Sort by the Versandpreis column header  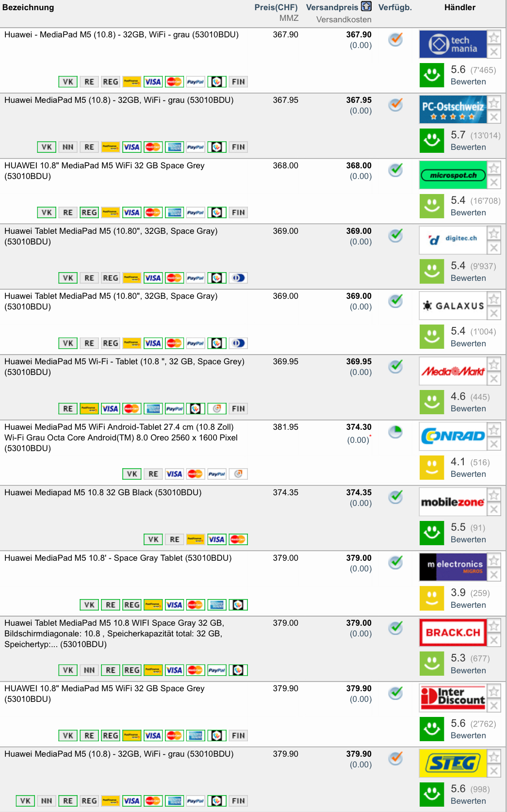332,7
